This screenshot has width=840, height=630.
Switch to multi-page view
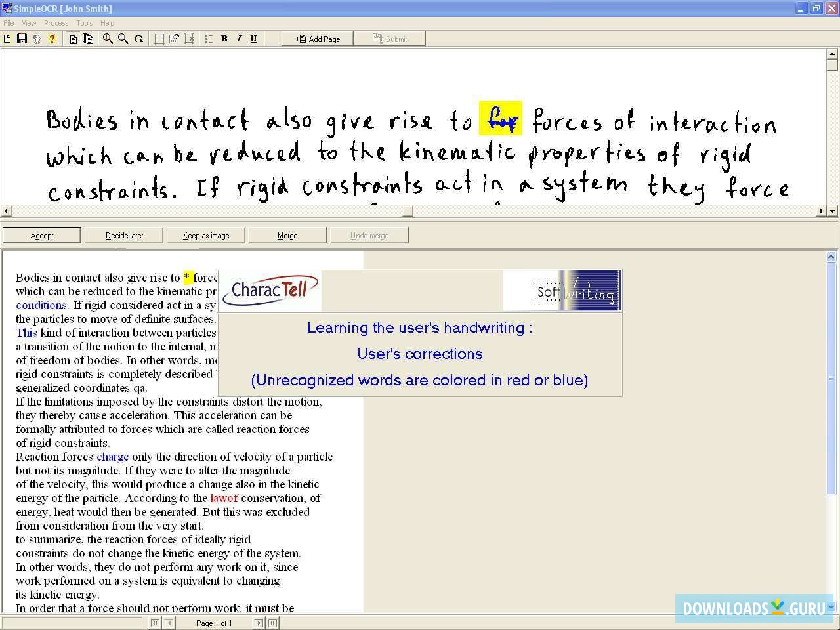pyautogui.click(x=88, y=38)
